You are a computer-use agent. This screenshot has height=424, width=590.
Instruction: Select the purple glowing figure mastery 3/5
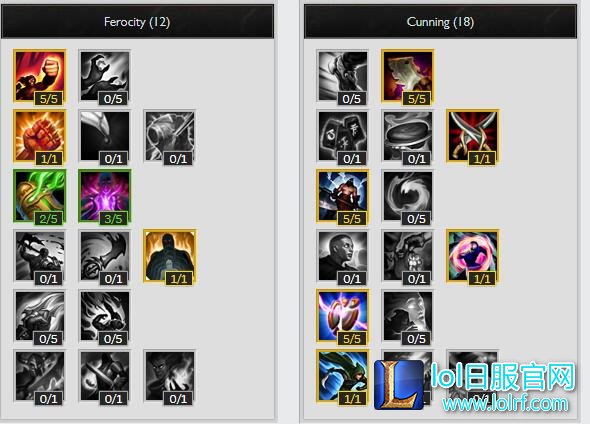pos(105,196)
